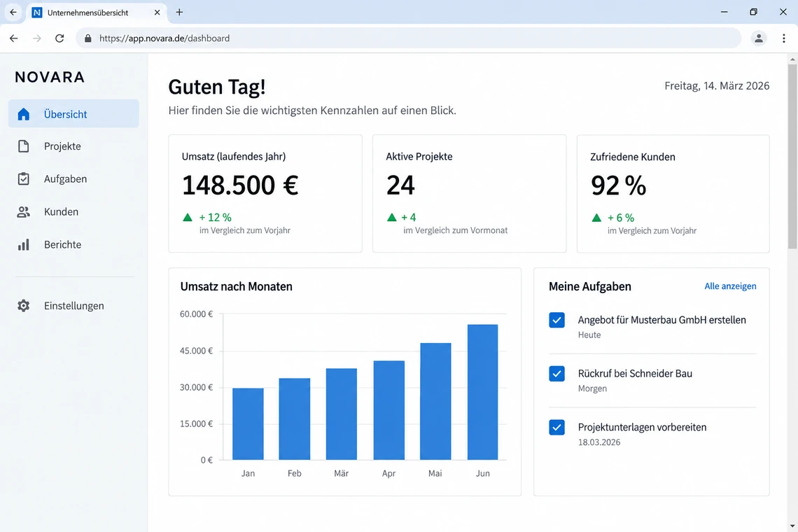Screen dimensions: 798x532
Task: Click the NOVARA logo
Action: (x=50, y=77)
